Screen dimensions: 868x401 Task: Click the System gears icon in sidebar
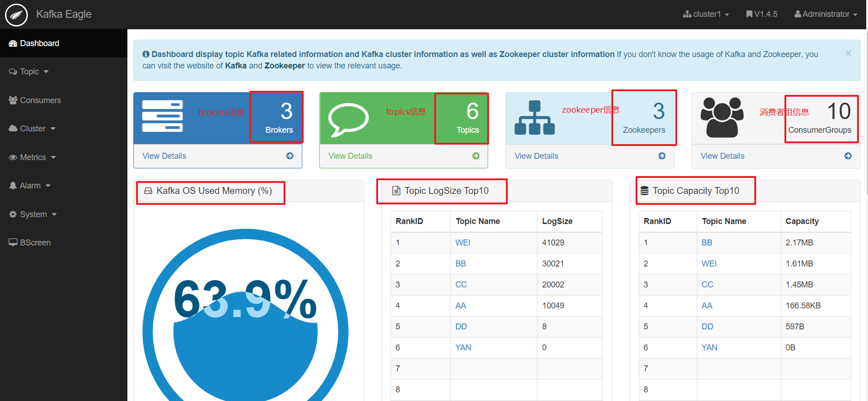(13, 214)
